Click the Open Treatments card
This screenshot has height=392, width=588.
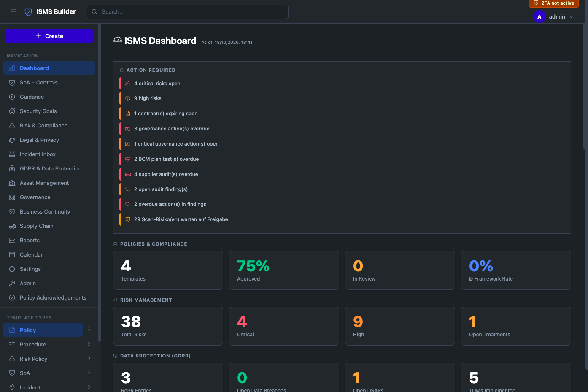click(x=516, y=326)
